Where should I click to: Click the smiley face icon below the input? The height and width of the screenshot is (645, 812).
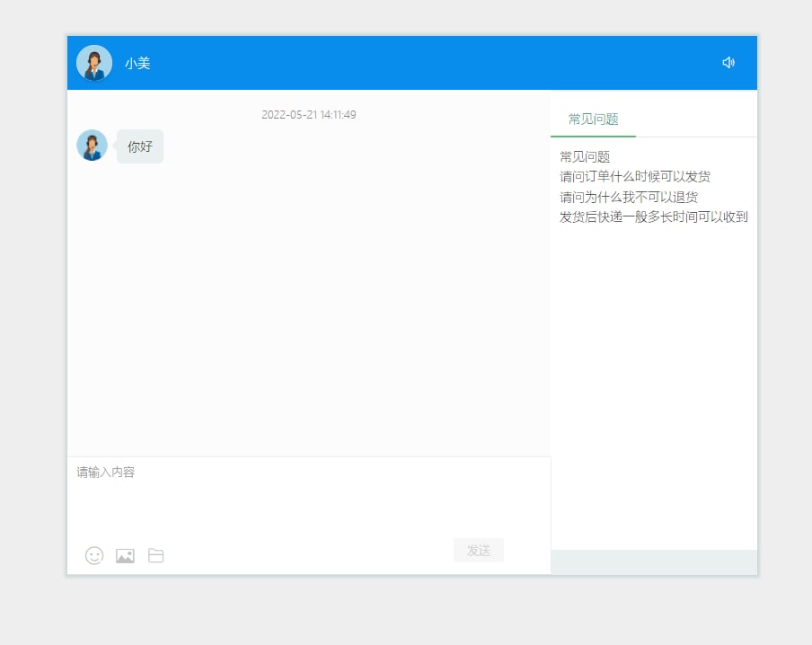(94, 555)
